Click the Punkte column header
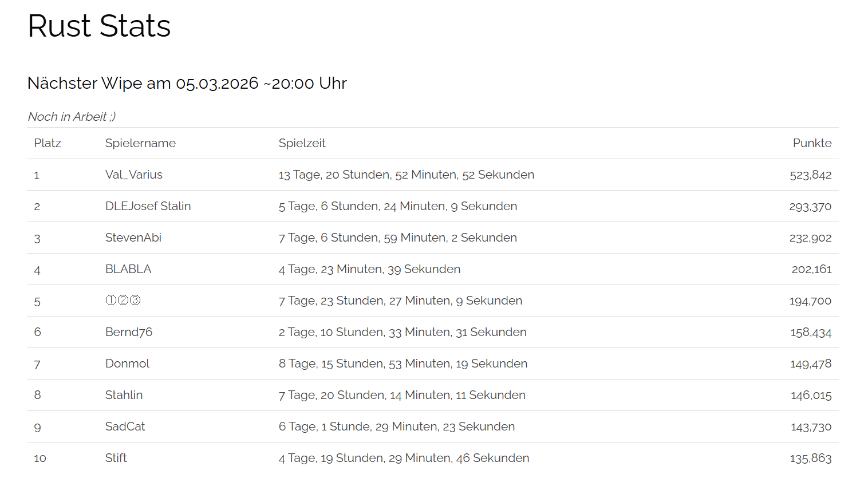The image size is (868, 486). (x=812, y=143)
